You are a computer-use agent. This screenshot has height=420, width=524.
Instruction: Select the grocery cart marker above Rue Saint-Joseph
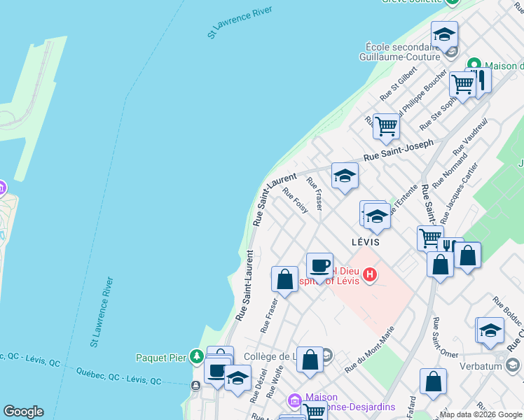click(x=386, y=129)
